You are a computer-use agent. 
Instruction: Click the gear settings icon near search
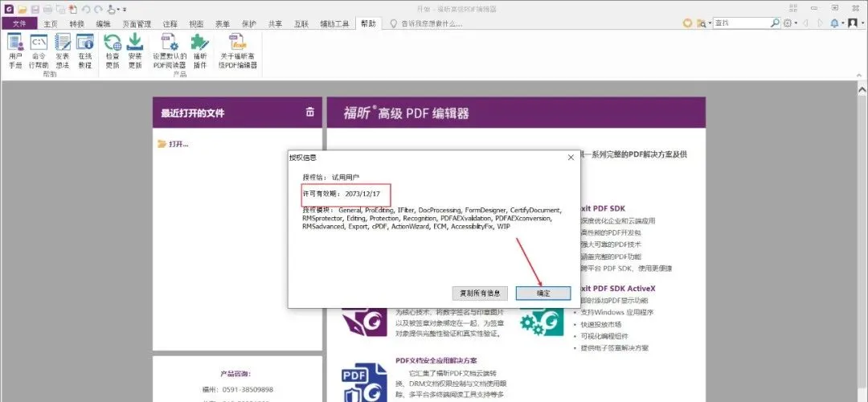[788, 23]
